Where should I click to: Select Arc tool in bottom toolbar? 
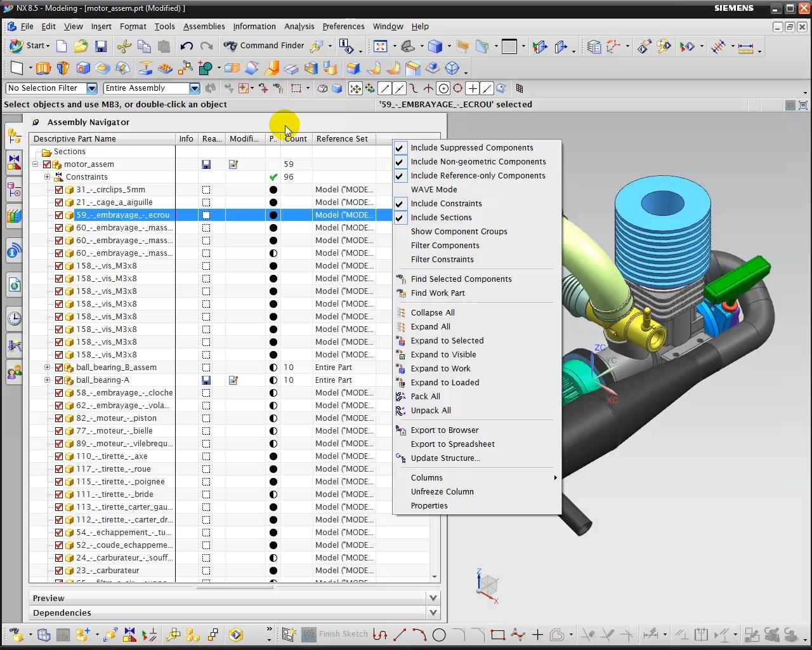[419, 634]
